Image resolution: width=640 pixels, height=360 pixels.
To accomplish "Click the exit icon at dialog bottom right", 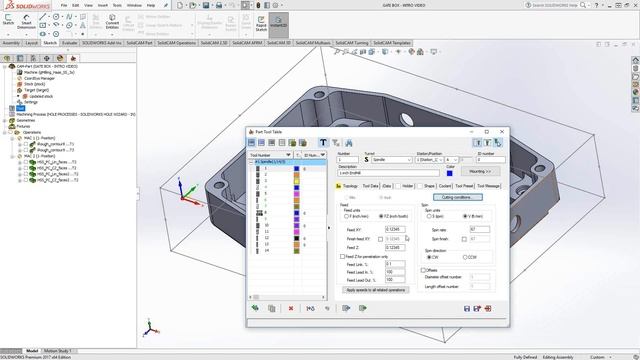I will coord(488,309).
